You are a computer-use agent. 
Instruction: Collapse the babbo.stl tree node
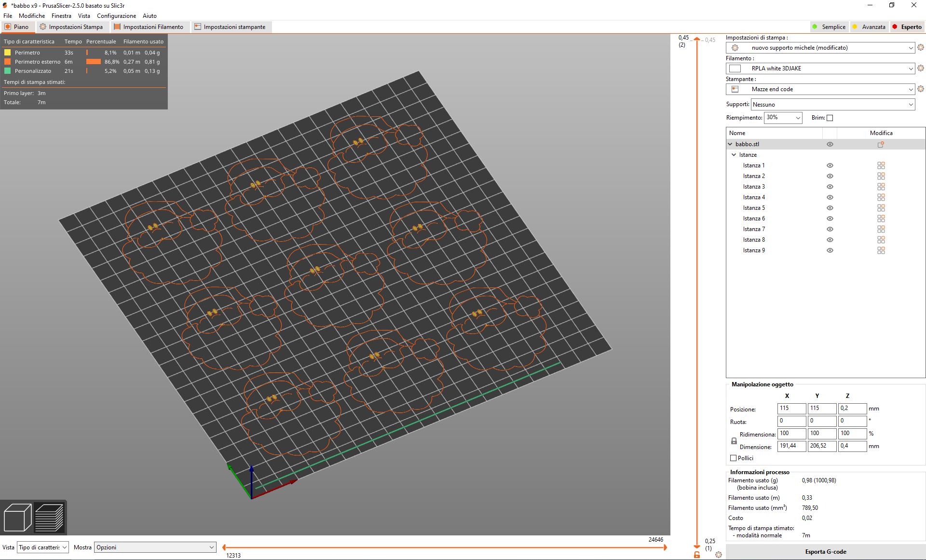coord(730,144)
